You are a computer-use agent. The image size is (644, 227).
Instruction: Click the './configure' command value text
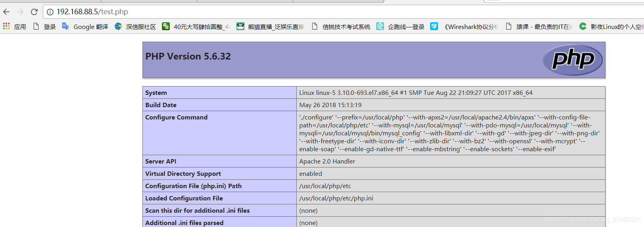point(450,133)
